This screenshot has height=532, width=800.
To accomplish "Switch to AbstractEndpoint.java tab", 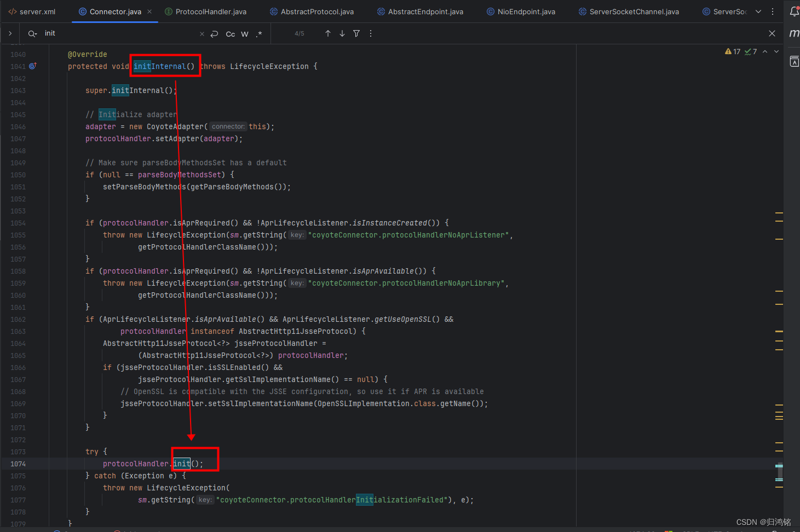I will 420,11.
